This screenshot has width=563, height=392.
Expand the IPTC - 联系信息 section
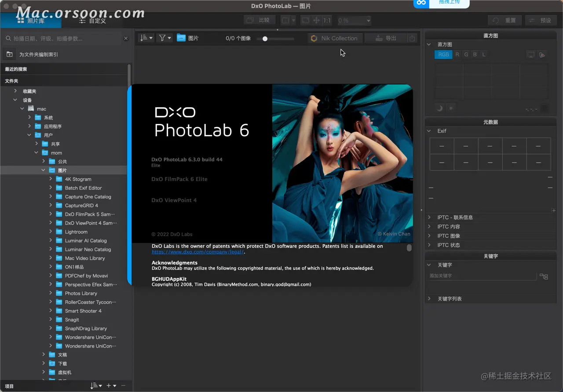pyautogui.click(x=429, y=218)
